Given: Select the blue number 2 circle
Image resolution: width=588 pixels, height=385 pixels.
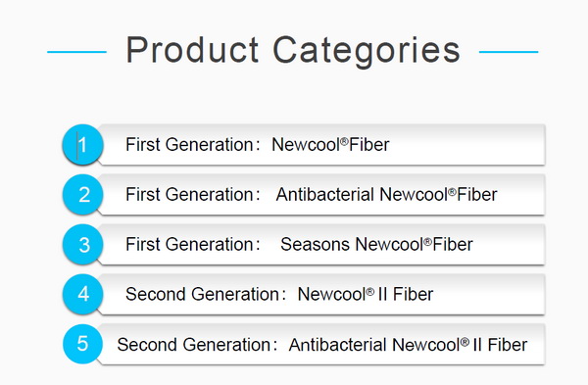Looking at the screenshot, I should coord(82,194).
